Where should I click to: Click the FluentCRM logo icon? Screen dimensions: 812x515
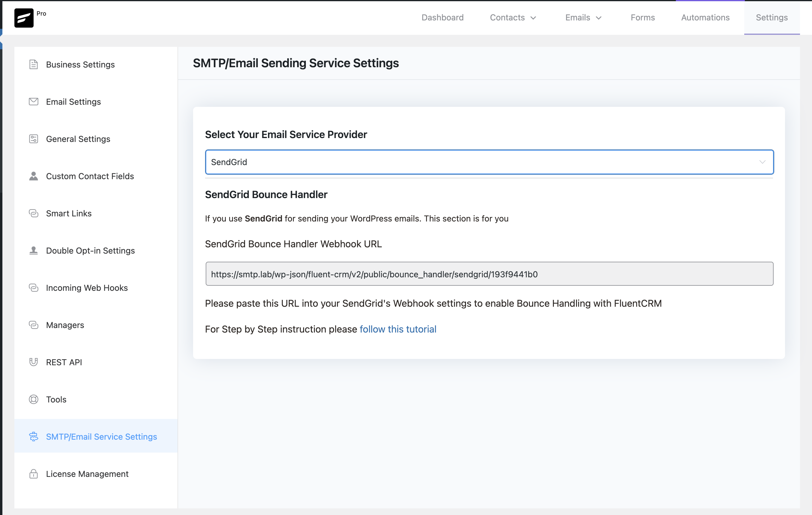coord(24,18)
